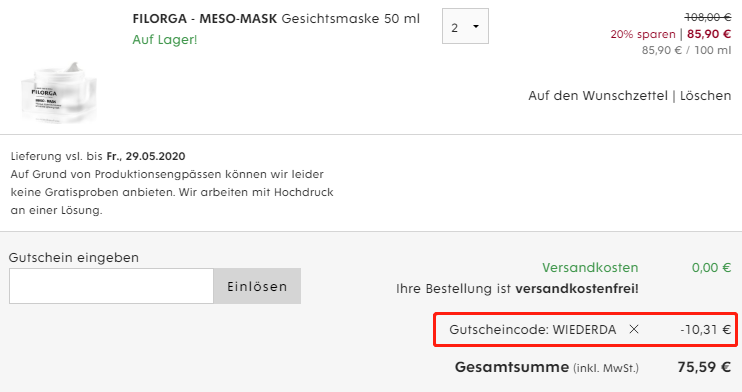This screenshot has height=392, width=742.
Task: Remove the WIEDERDA voucher via X icon
Action: (x=634, y=330)
